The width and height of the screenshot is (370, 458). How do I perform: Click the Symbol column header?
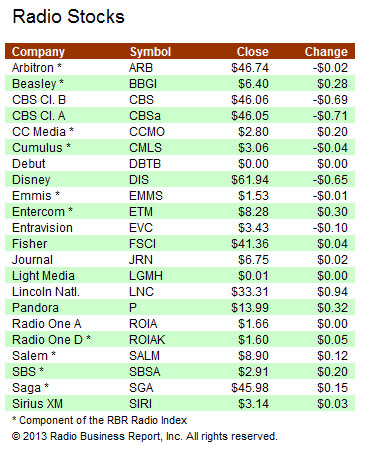pos(150,52)
